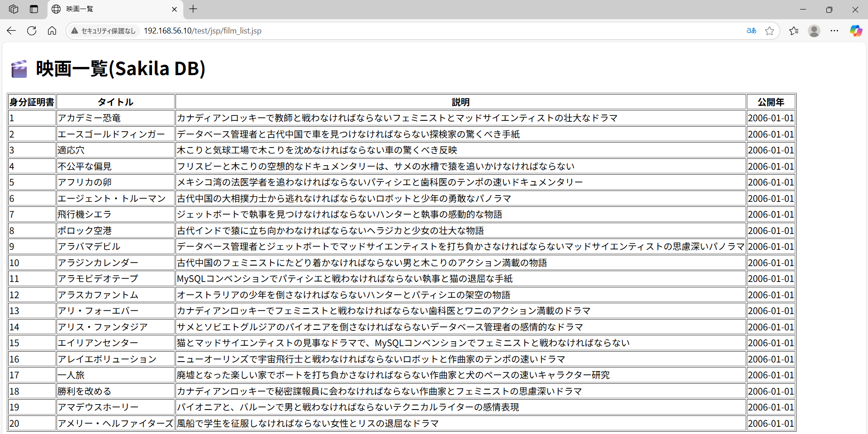Click the movie clapperboard icon on the page

tap(19, 69)
